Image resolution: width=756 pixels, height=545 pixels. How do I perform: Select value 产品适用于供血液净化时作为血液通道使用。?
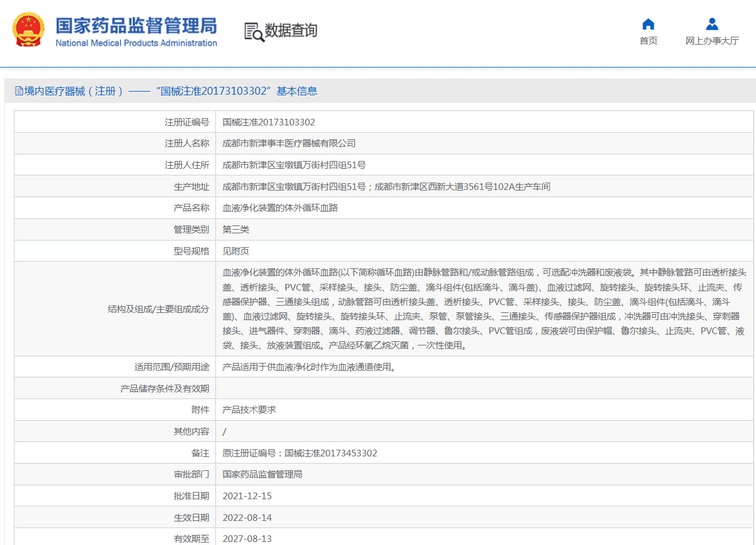pos(310,367)
